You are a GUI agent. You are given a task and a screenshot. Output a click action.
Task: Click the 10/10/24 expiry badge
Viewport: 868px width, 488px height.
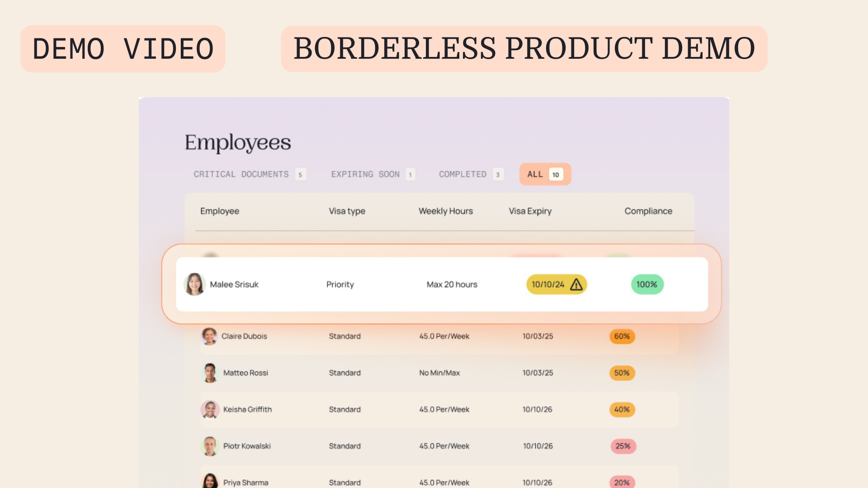(x=548, y=284)
